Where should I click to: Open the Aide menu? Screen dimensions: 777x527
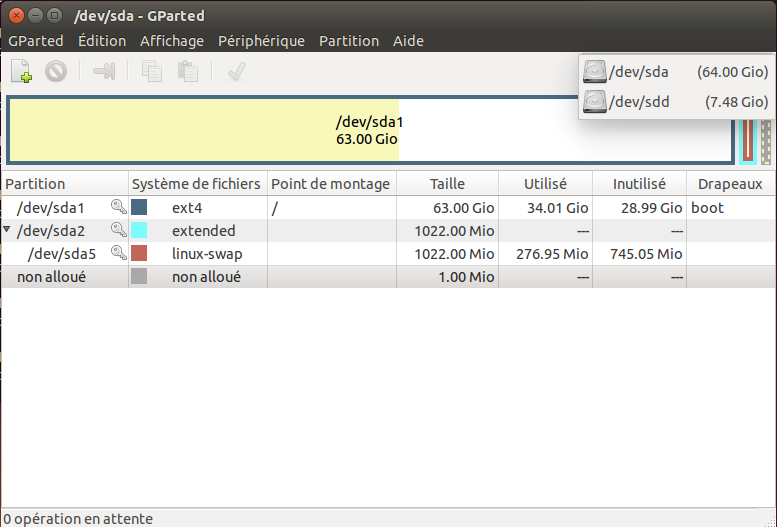(408, 41)
